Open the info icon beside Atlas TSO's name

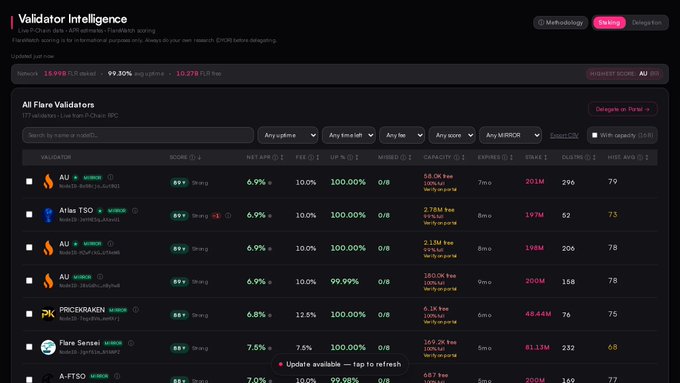(135, 210)
